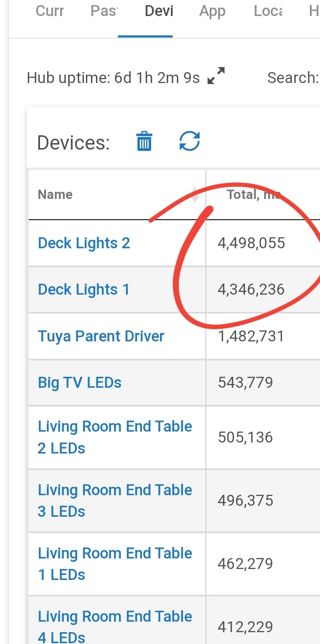This screenshot has height=644, width=320.
Task: Click the refresh icon next to Devices
Action: pos(189,141)
